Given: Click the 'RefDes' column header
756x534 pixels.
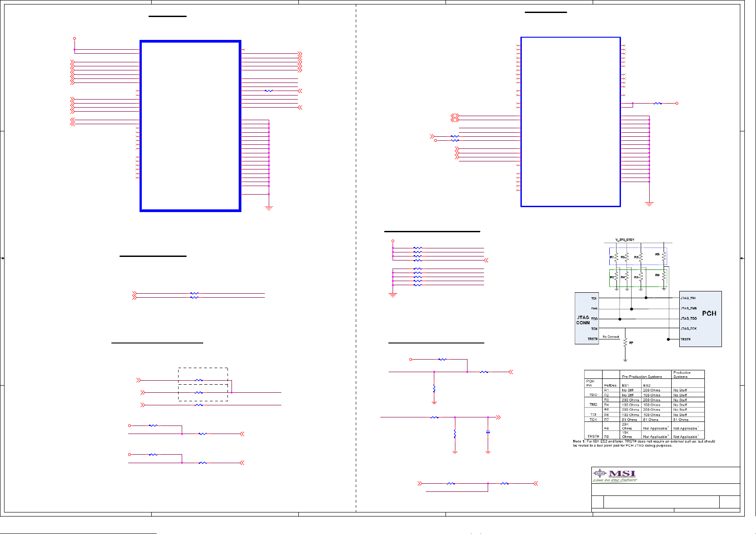Looking at the screenshot, I should [x=610, y=386].
